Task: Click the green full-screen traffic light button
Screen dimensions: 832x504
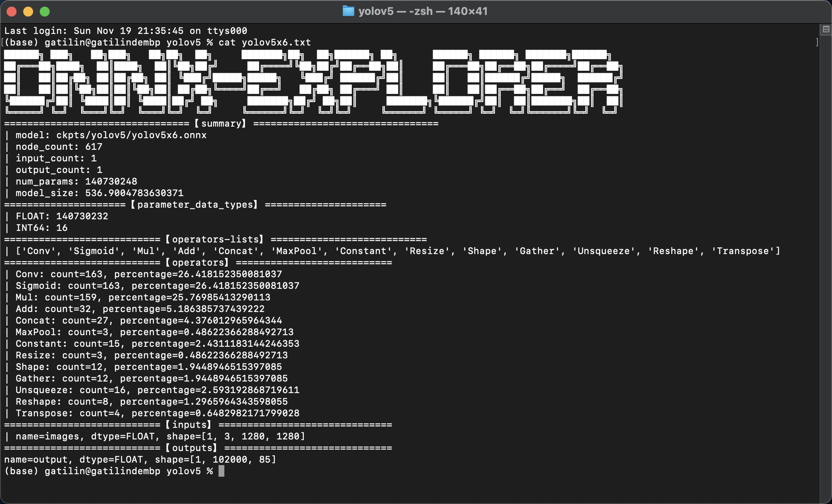Action: (x=44, y=12)
